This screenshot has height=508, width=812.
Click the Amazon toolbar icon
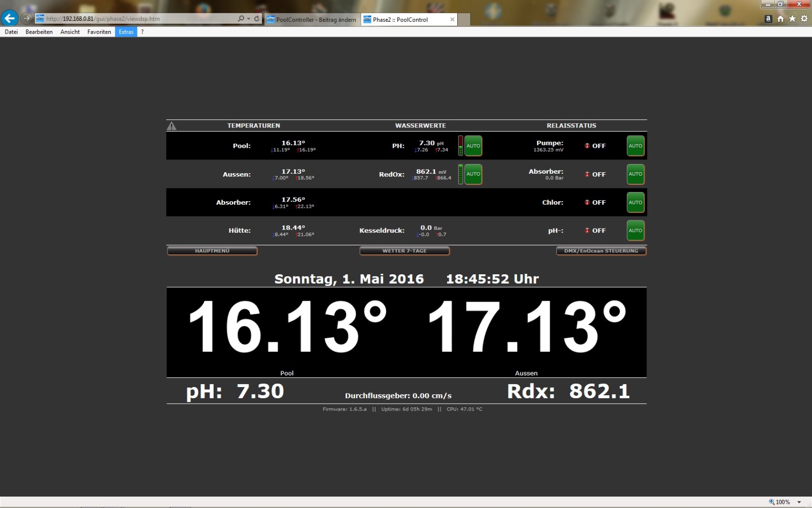(x=768, y=19)
